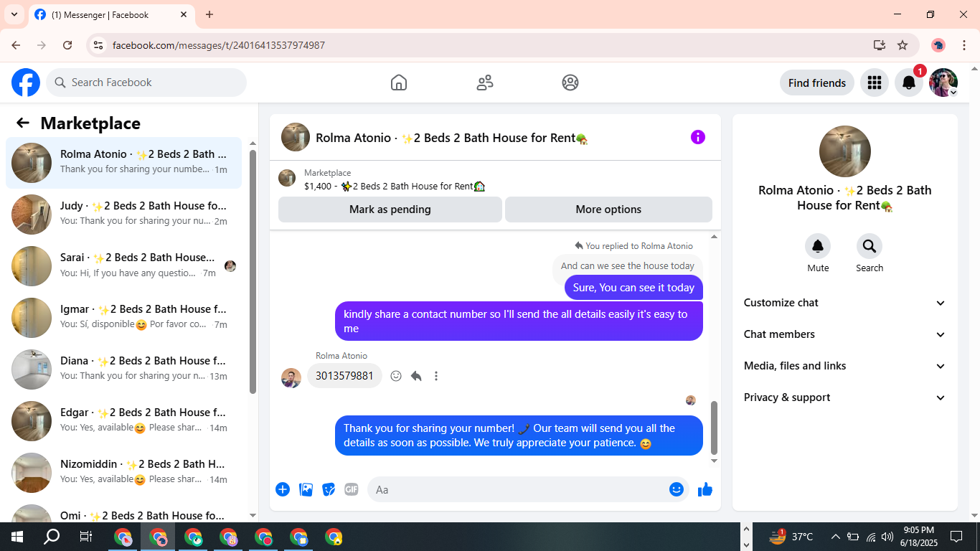Click Find friends button
This screenshot has width=980, height=551.
(x=817, y=83)
